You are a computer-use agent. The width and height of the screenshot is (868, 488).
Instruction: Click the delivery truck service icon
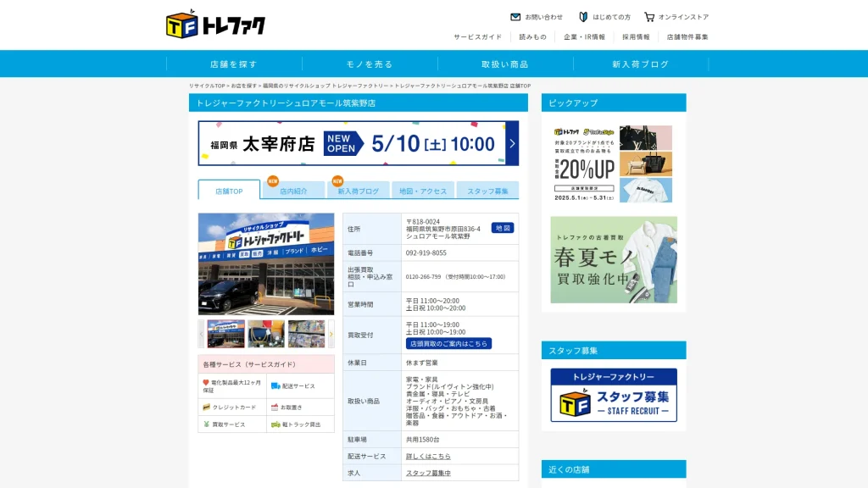275,386
